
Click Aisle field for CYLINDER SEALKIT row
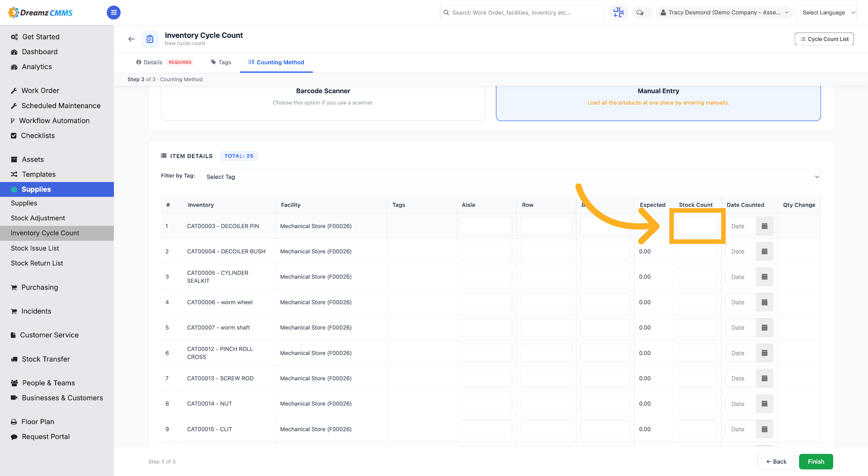point(486,277)
